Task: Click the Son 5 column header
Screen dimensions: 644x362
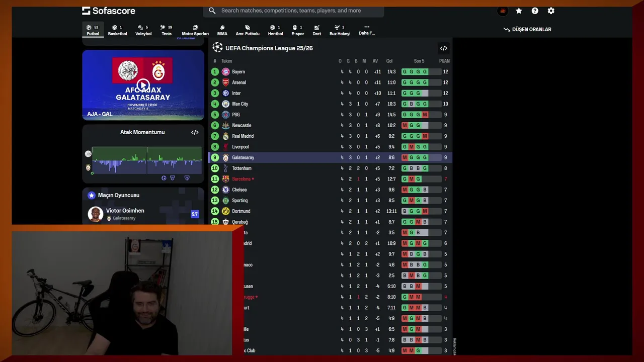Action: [x=419, y=61]
